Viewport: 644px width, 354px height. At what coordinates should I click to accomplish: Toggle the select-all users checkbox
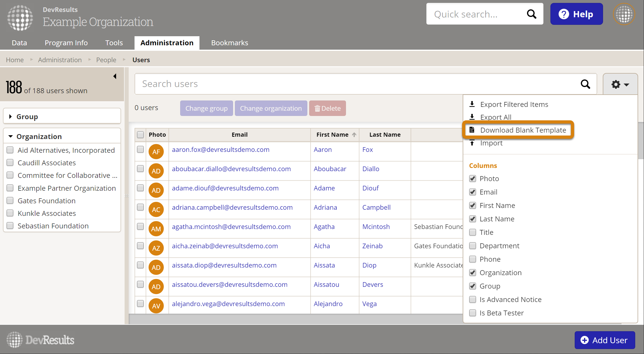[x=140, y=135]
